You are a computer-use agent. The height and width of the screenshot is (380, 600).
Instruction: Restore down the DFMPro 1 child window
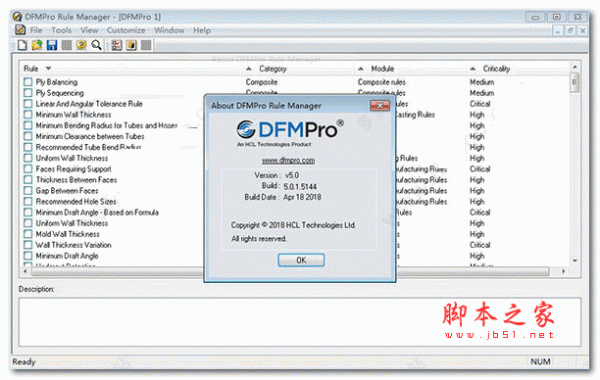click(x=570, y=31)
